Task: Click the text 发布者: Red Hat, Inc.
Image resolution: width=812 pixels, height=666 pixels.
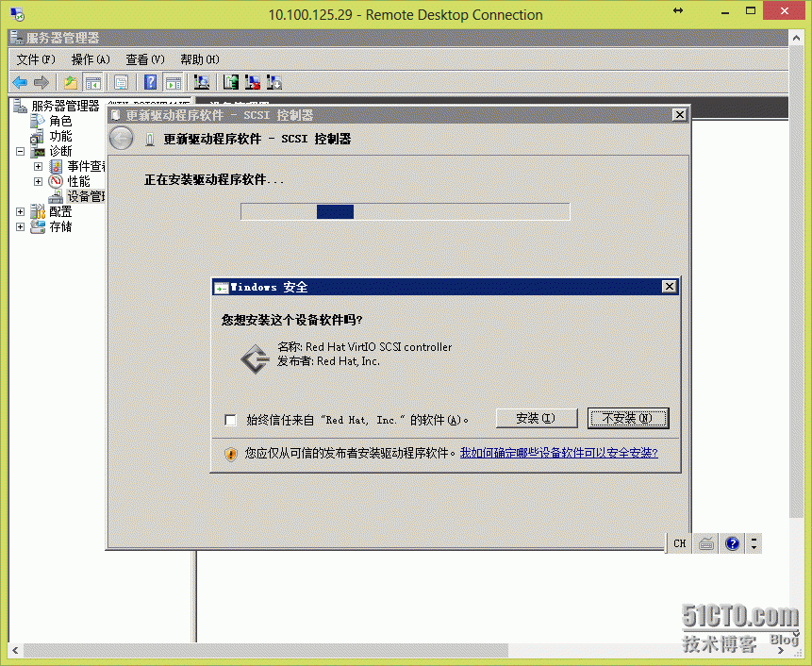Action: coord(328,361)
